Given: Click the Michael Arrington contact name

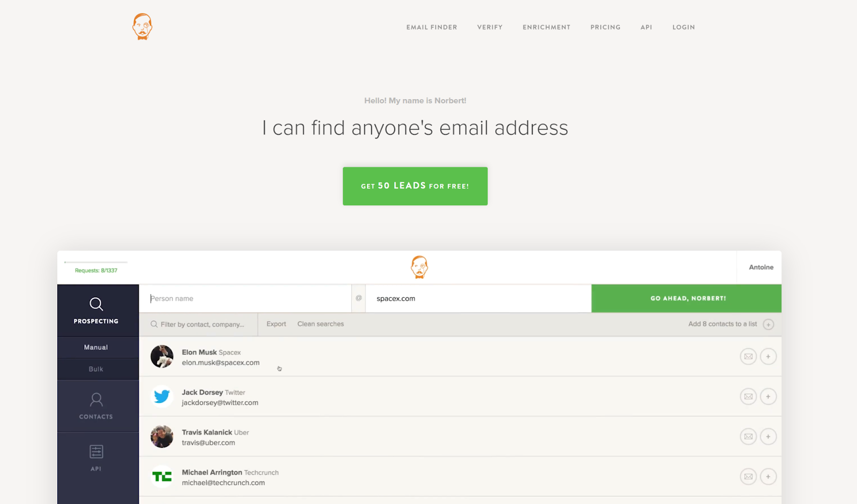Looking at the screenshot, I should pyautogui.click(x=212, y=472).
